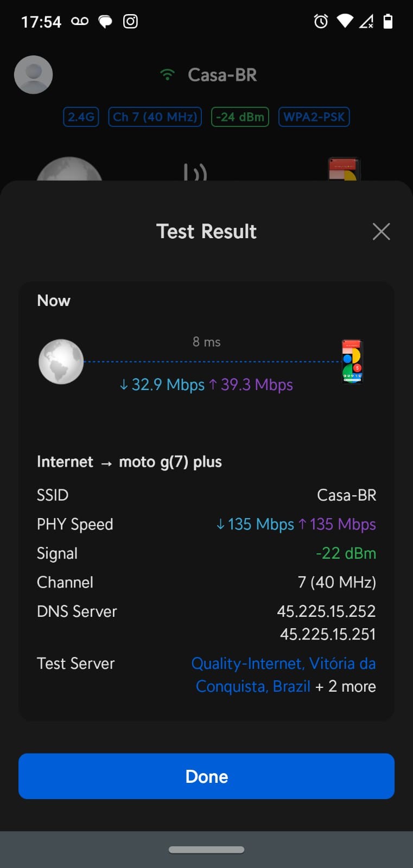The image size is (413, 868).
Task: Tap the battery icon in status bar
Action: click(x=387, y=22)
